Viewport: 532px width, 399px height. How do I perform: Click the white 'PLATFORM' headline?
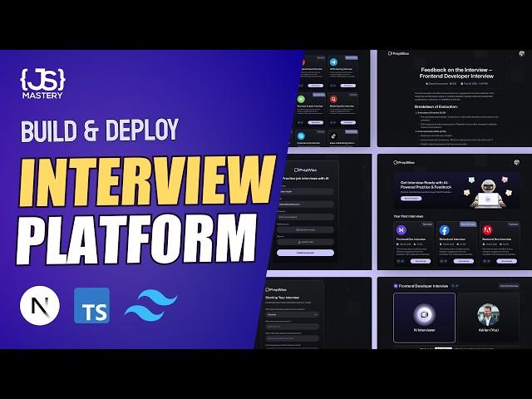tap(137, 239)
